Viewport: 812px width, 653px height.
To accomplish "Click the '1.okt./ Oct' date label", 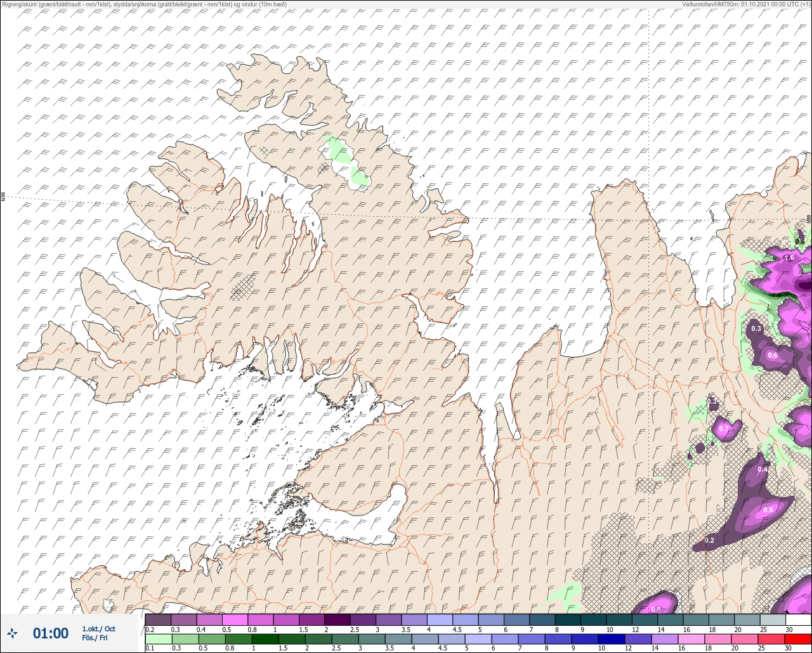I will coord(99,629).
